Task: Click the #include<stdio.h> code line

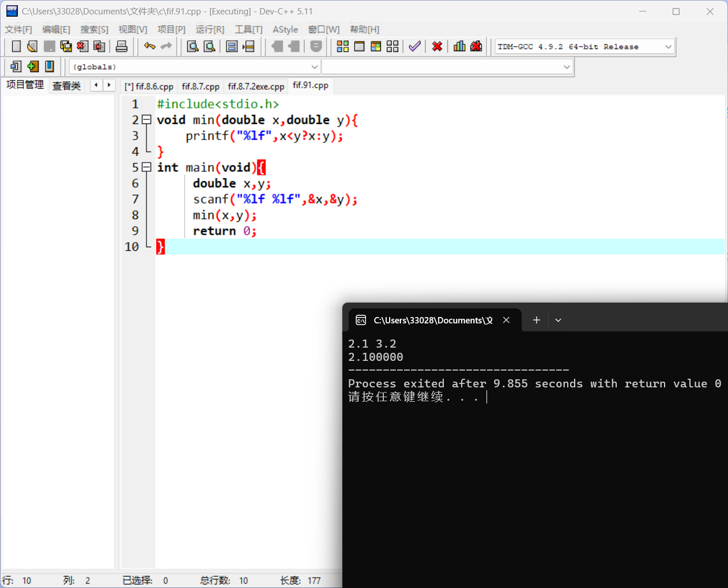Action: tap(218, 104)
